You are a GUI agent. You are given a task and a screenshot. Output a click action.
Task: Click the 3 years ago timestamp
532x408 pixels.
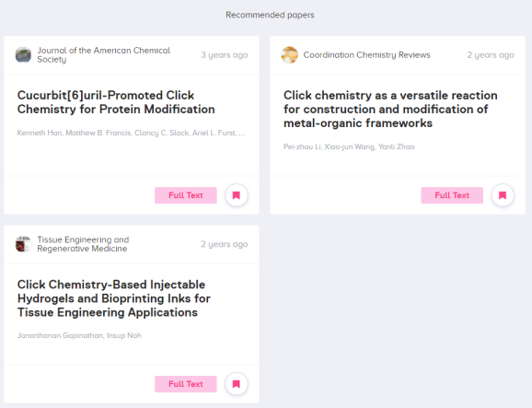pos(225,55)
